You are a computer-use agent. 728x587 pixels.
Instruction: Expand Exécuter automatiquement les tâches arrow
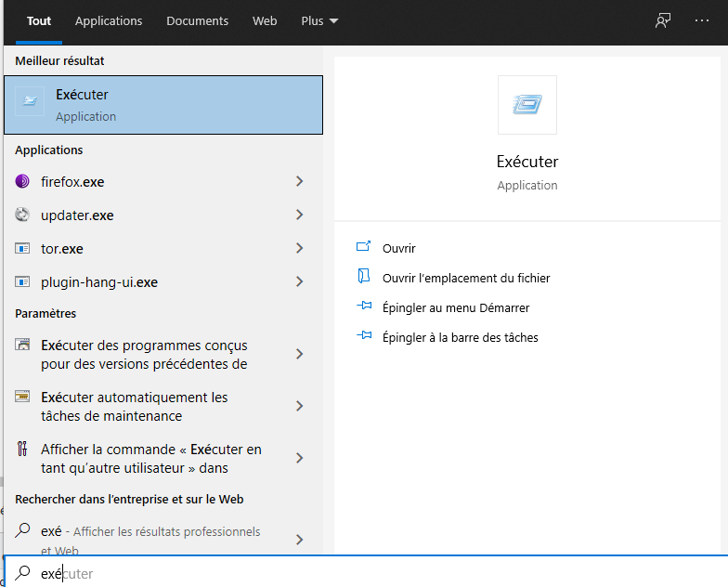pyautogui.click(x=299, y=406)
